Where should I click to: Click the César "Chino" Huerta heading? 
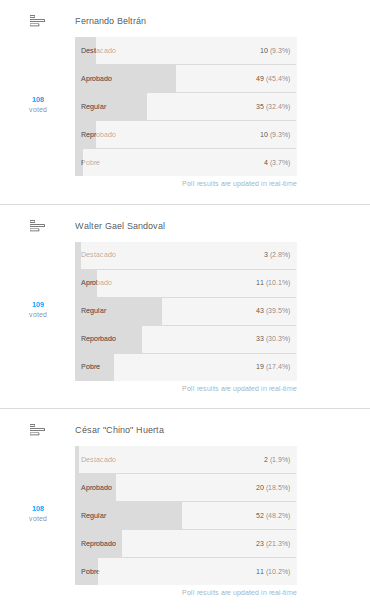[x=119, y=430]
